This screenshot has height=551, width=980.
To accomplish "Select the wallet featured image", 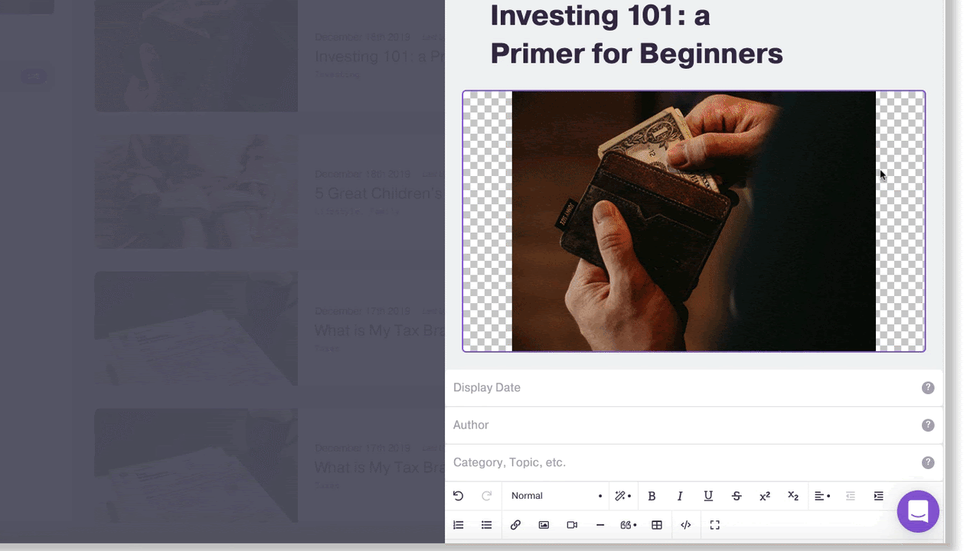I will pos(694,221).
